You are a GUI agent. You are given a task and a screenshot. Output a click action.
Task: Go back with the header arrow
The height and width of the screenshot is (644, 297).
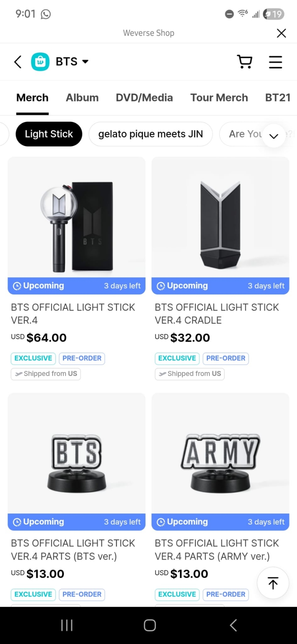tap(18, 62)
